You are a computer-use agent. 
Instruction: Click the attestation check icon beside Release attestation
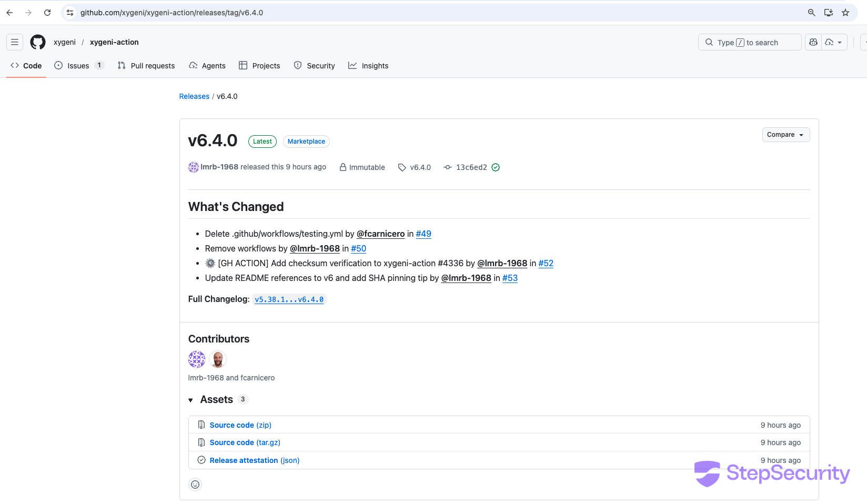click(x=201, y=460)
